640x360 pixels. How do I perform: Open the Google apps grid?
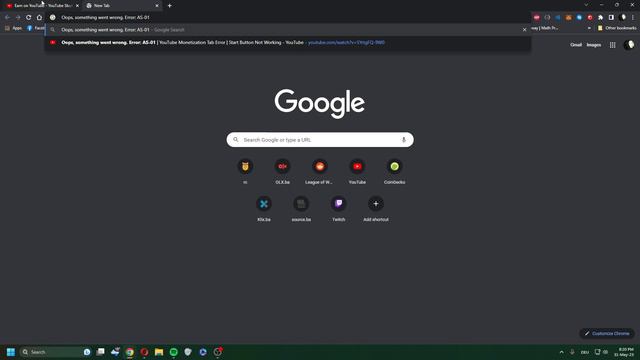tap(613, 45)
